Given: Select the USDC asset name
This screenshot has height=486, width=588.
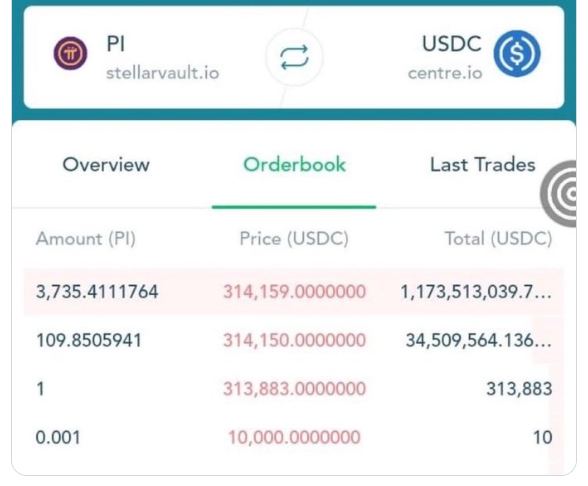Looking at the screenshot, I should tap(452, 44).
